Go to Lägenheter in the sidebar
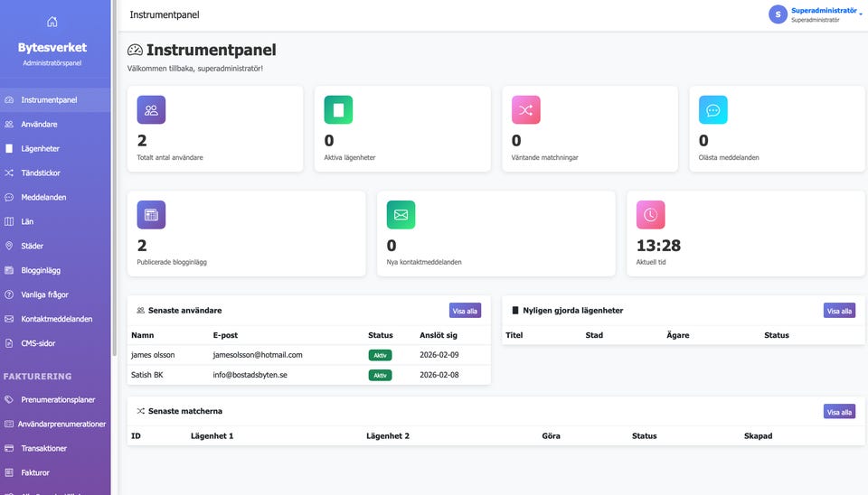 click(40, 148)
